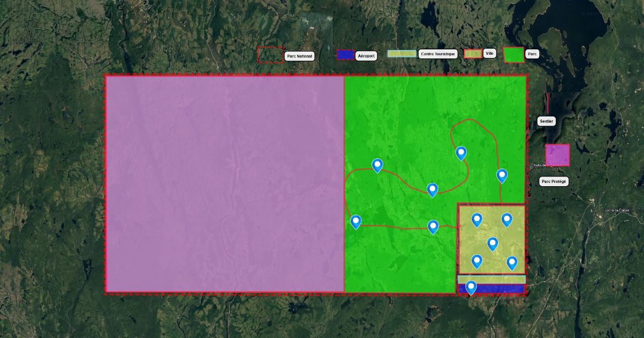Click the top-left pin in yellow Ville zone
The height and width of the screenshot is (338, 644).
[477, 220]
